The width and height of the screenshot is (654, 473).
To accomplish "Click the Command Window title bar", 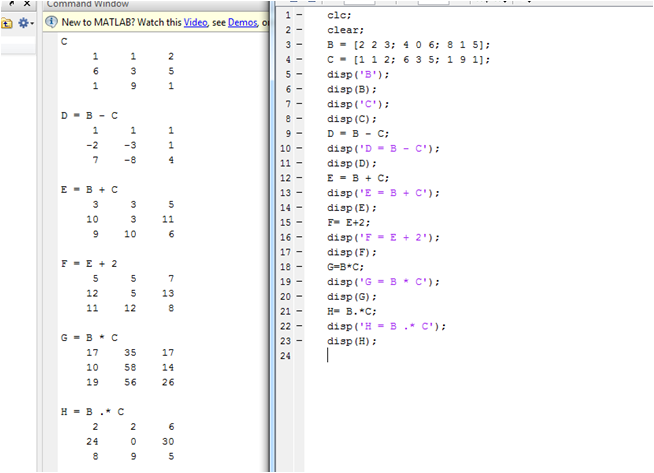I will coord(156,4).
